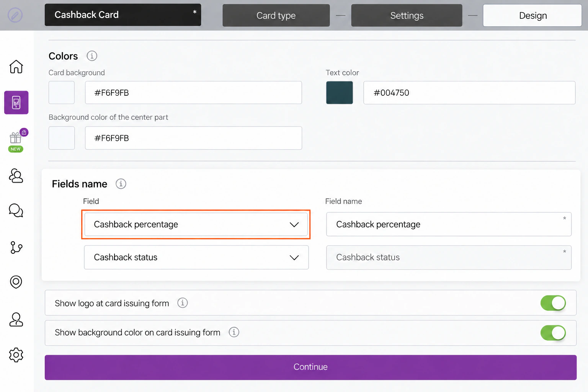Viewport: 588px width, 392px height.
Task: Open the gift icon marked NEW
Action: (16, 140)
